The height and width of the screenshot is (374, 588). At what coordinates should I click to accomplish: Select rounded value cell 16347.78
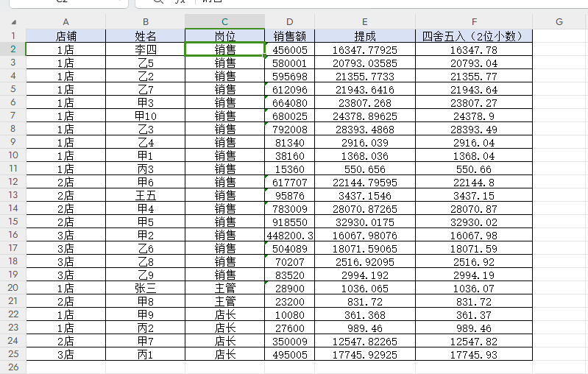(474, 49)
